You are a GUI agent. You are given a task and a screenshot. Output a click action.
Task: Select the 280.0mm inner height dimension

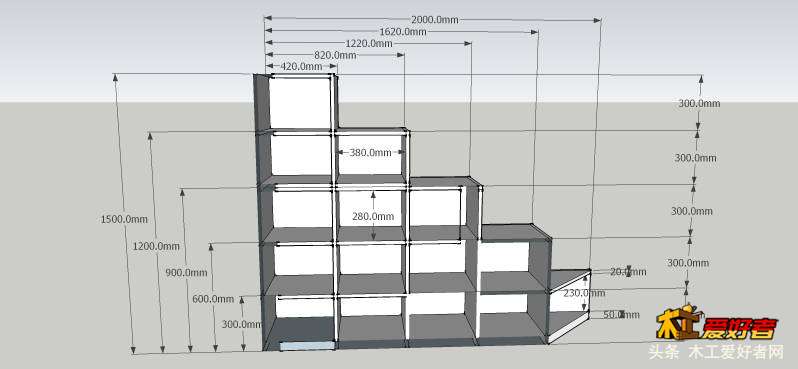(373, 216)
